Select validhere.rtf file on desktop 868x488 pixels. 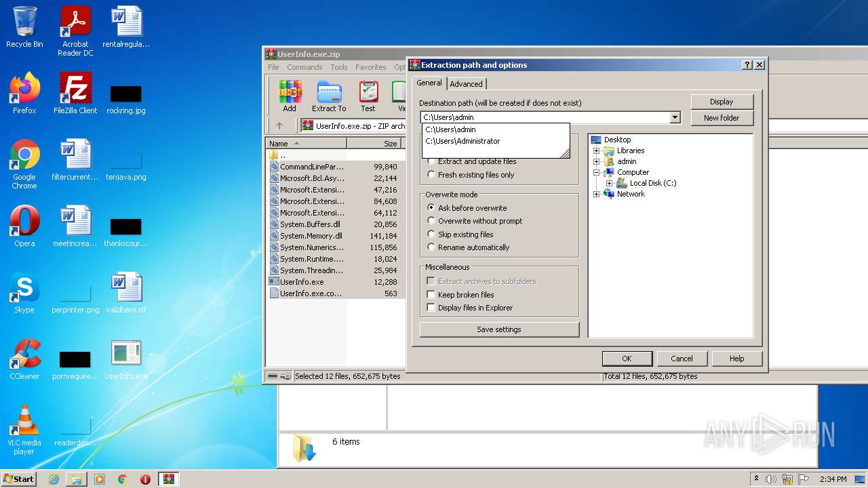click(x=126, y=293)
